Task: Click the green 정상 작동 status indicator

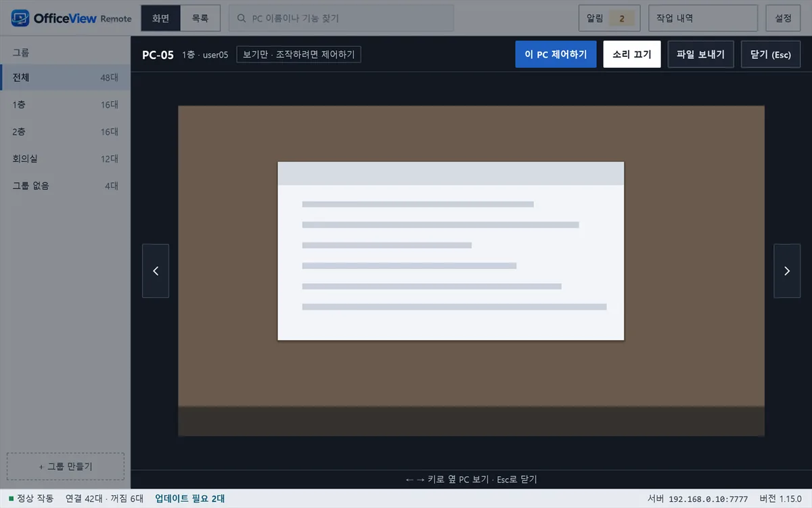Action: click(x=12, y=499)
